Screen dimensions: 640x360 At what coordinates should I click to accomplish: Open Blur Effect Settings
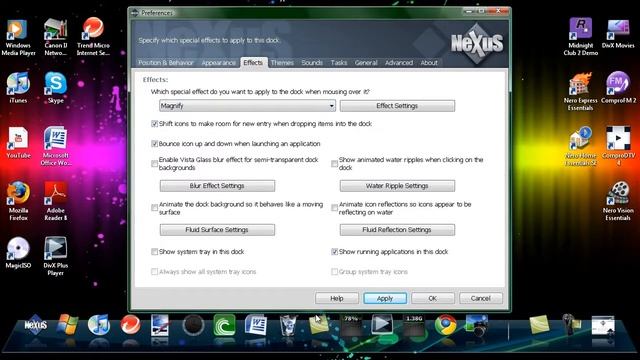click(217, 186)
